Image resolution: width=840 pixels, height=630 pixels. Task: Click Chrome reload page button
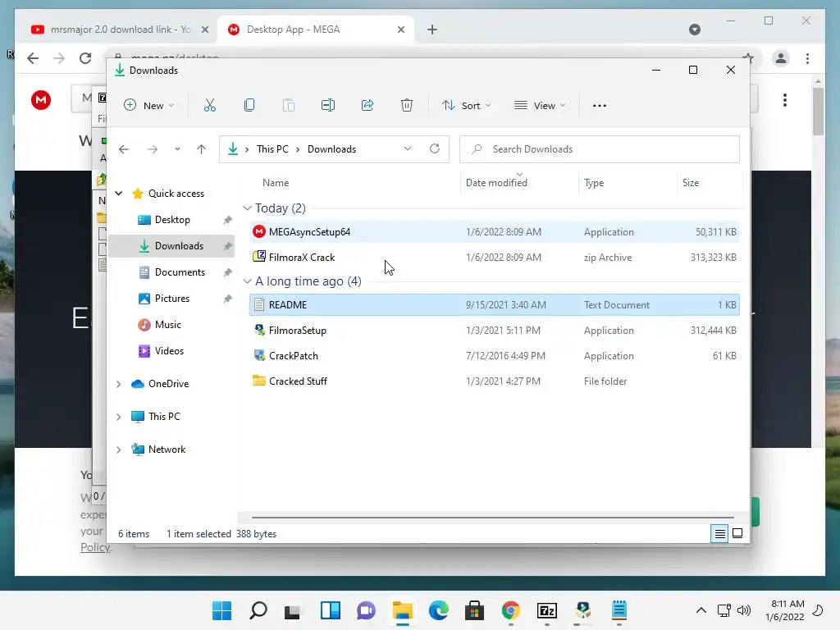85,58
